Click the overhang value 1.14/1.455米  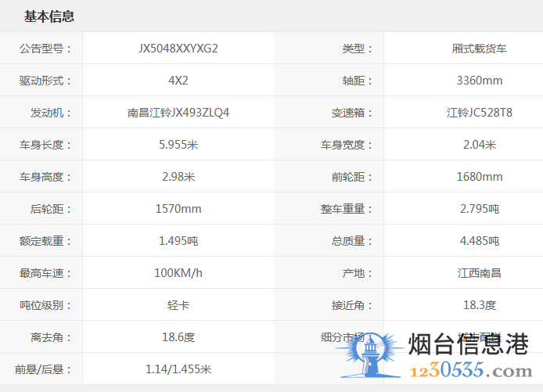click(x=178, y=369)
